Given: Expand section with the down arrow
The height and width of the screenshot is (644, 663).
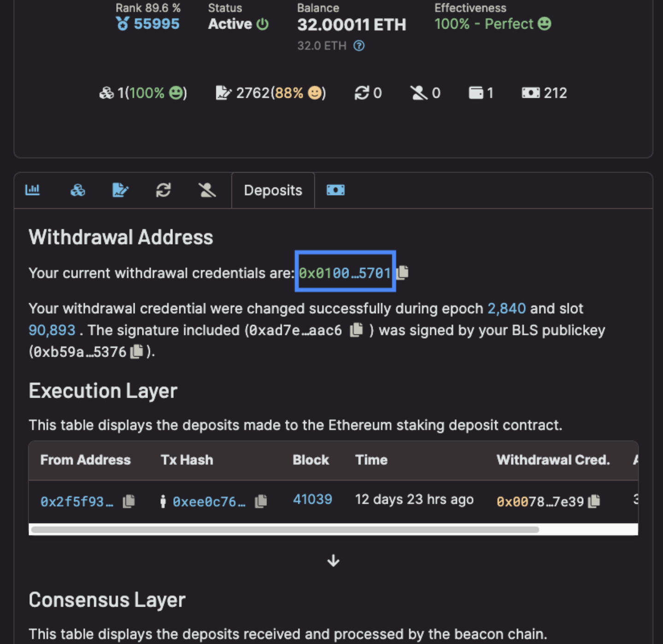Looking at the screenshot, I should pyautogui.click(x=333, y=561).
